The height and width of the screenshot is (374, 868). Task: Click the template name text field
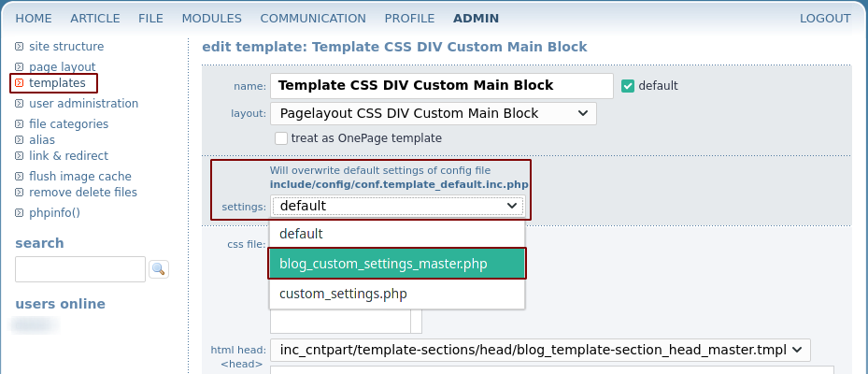441,86
